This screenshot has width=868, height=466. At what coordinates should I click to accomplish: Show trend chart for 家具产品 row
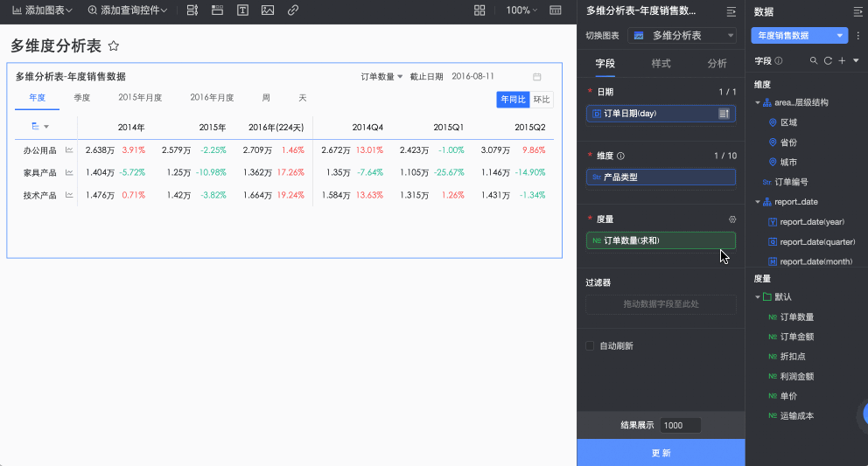(69, 173)
